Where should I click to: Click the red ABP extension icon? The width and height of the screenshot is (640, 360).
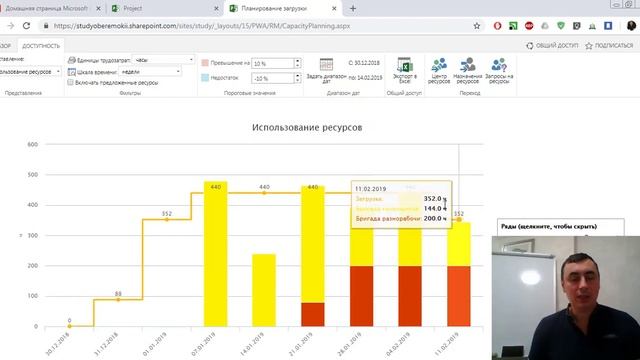pos(529,26)
